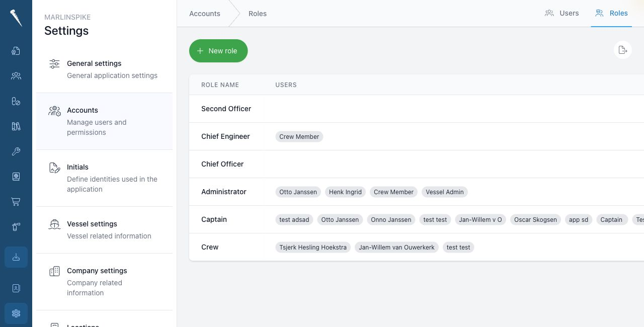This screenshot has width=644, height=327.
Task: Click the Marlinspike logo icon
Action: (16, 18)
